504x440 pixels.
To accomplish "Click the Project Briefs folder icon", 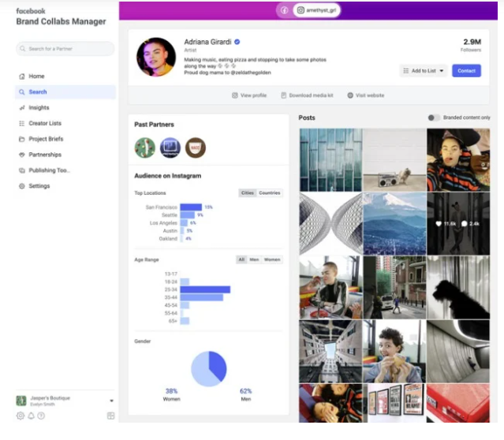I will [x=22, y=139].
